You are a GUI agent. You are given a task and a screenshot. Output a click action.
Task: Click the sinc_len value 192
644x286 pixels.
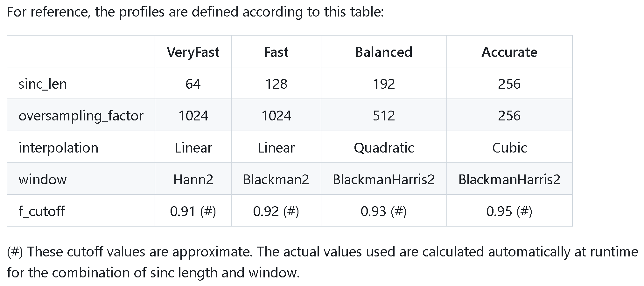383,84
